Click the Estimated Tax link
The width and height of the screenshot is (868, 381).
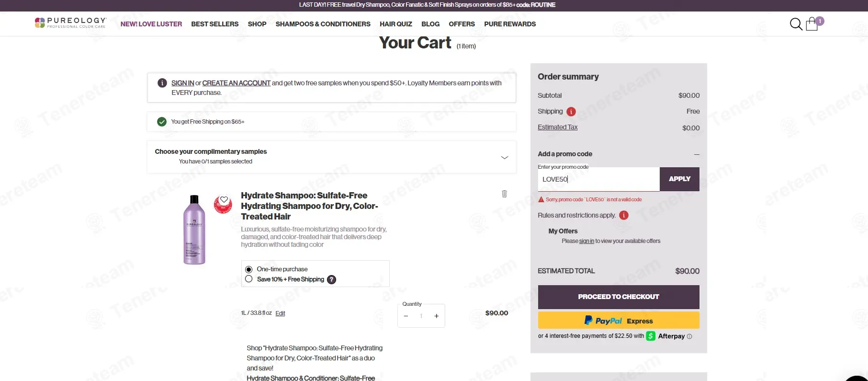click(558, 127)
